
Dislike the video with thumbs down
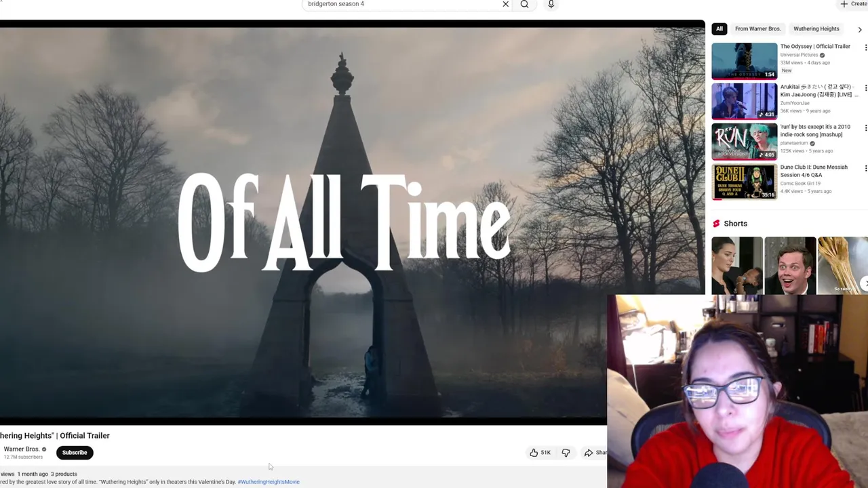click(566, 453)
